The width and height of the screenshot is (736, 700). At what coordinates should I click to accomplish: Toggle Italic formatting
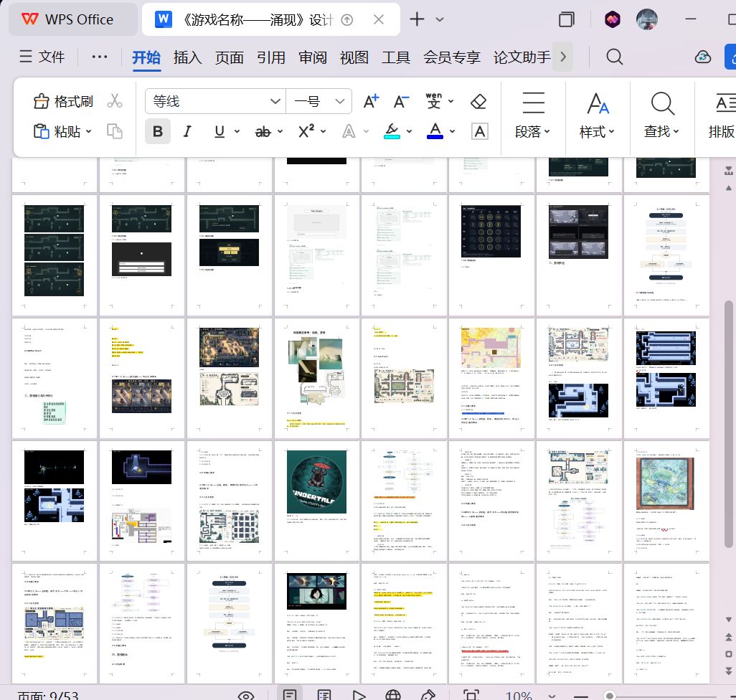(x=187, y=131)
